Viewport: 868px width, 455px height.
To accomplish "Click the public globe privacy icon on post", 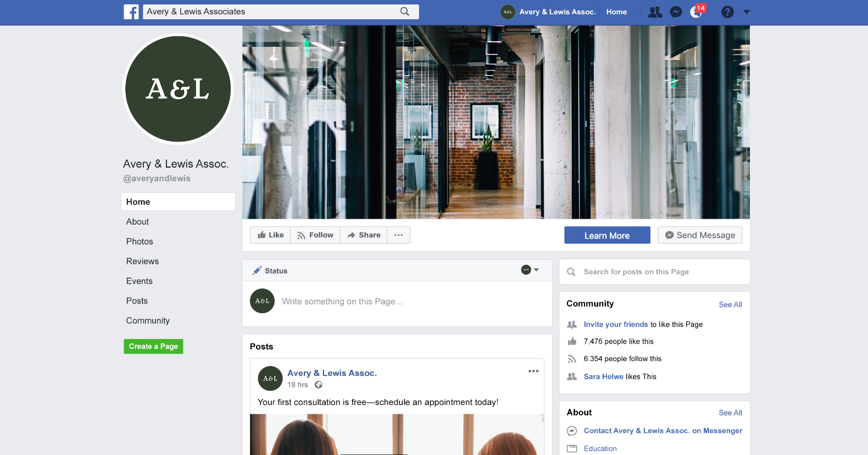I will (319, 385).
